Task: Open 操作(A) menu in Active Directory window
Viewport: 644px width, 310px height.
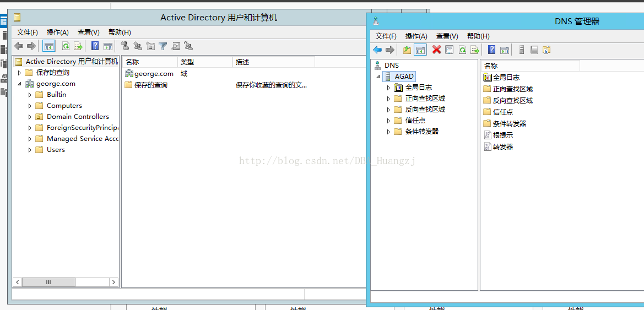Action: [x=57, y=32]
